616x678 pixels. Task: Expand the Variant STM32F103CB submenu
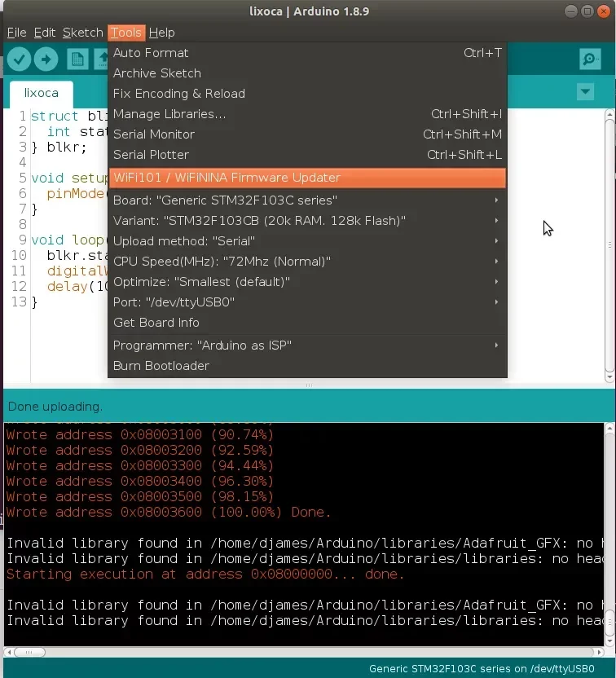[x=307, y=221]
